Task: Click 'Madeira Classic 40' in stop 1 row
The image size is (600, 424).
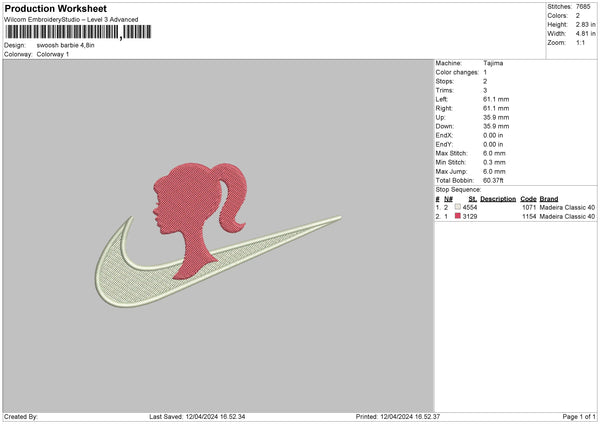Action: (x=567, y=207)
